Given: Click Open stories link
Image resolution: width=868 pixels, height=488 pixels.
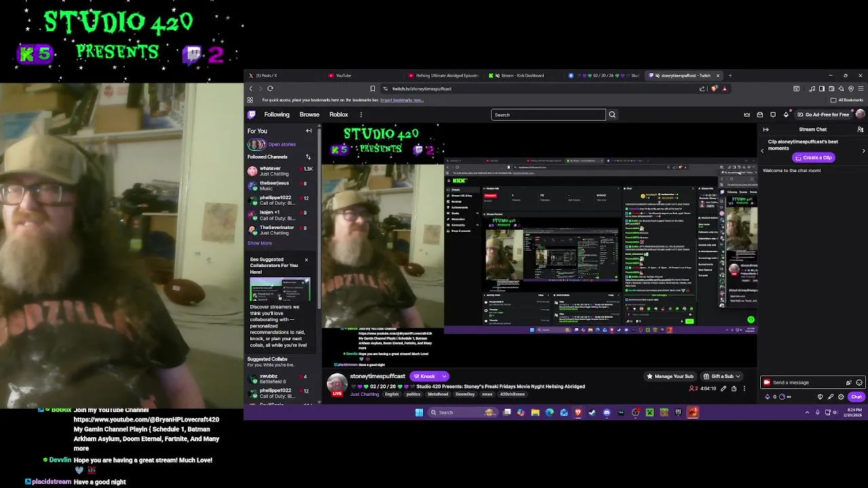Looking at the screenshot, I should click(x=281, y=144).
